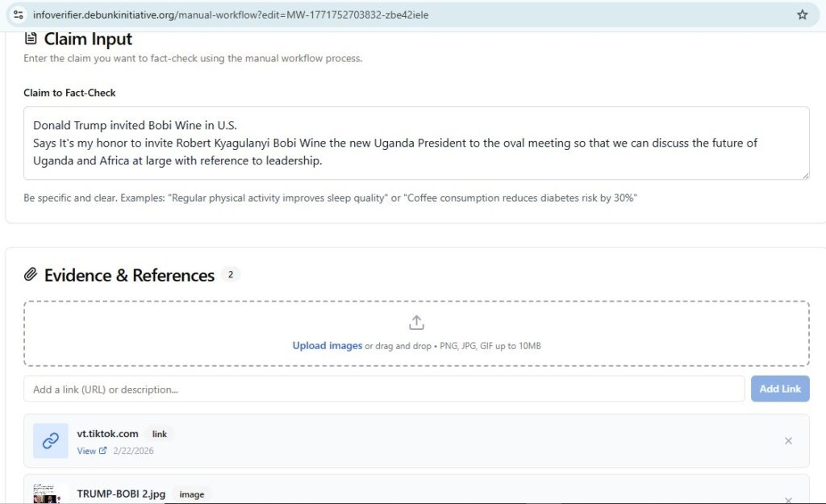Click the claim textbox resize handle
This screenshot has height=504, width=826.
tap(804, 174)
